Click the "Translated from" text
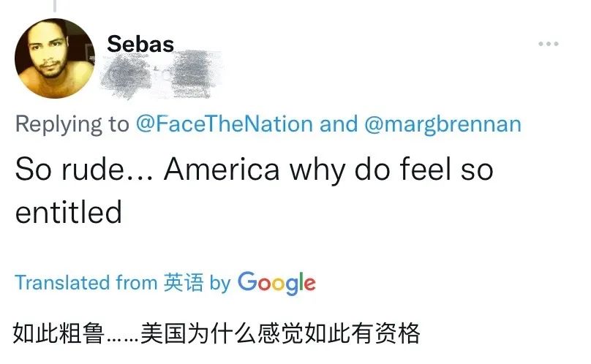This screenshot has width=591, height=364. point(86,283)
